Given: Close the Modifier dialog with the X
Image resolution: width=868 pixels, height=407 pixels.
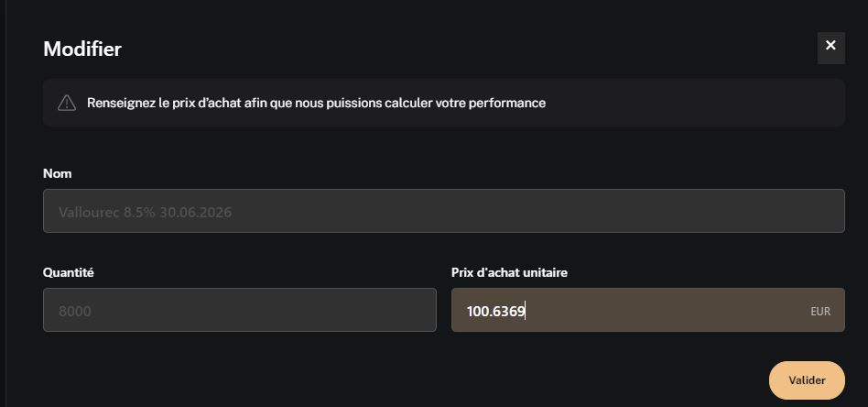Looking at the screenshot, I should (830, 48).
